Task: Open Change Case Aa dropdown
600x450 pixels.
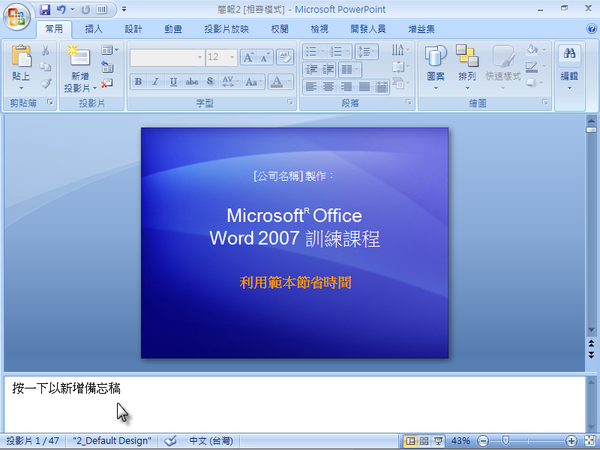Action: tap(254, 82)
